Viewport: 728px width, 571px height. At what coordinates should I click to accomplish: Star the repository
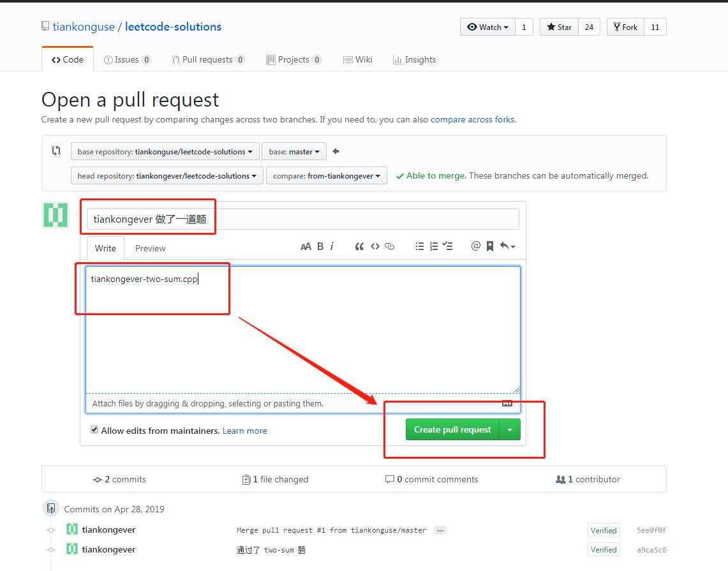[x=559, y=27]
